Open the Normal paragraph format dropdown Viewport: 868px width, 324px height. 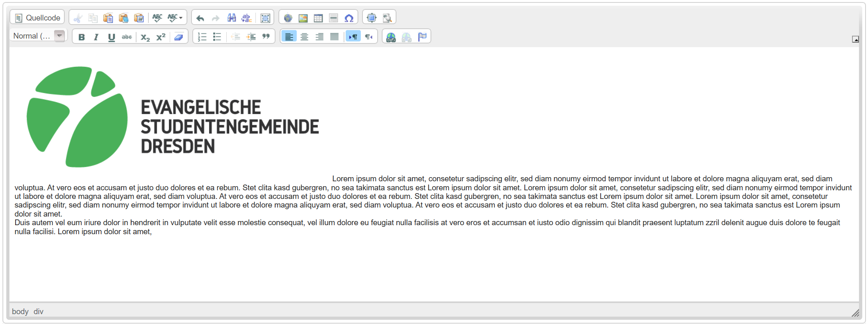39,36
